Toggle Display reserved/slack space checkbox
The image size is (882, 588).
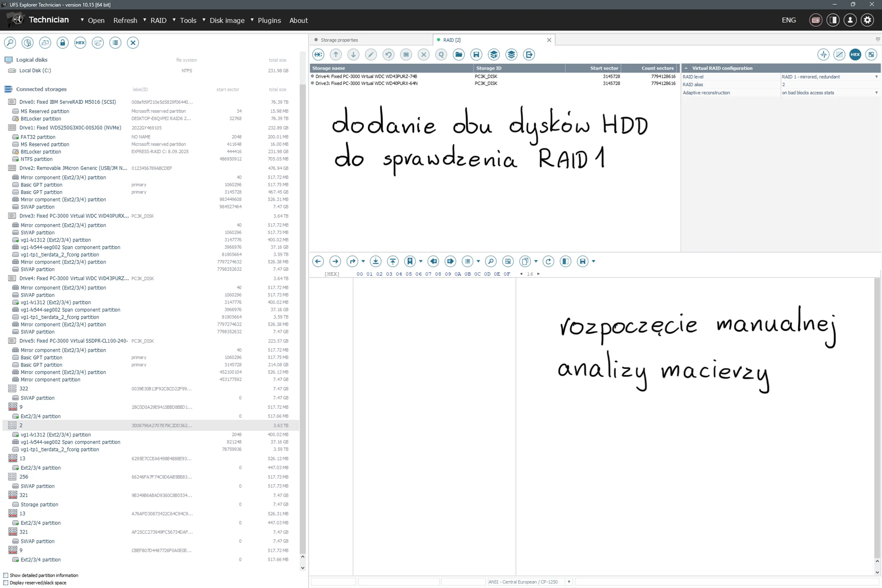pyautogui.click(x=6, y=583)
